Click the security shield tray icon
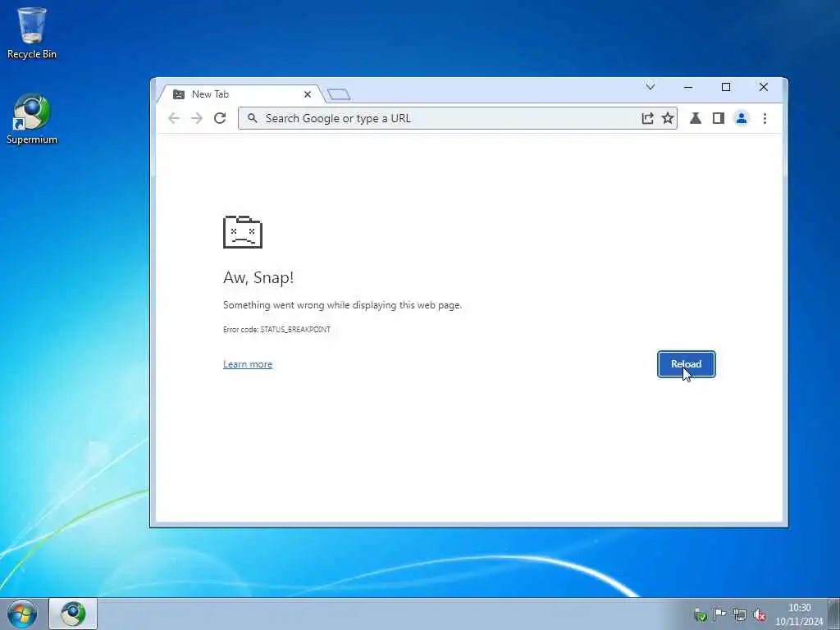This screenshot has width=840, height=630. click(700, 615)
